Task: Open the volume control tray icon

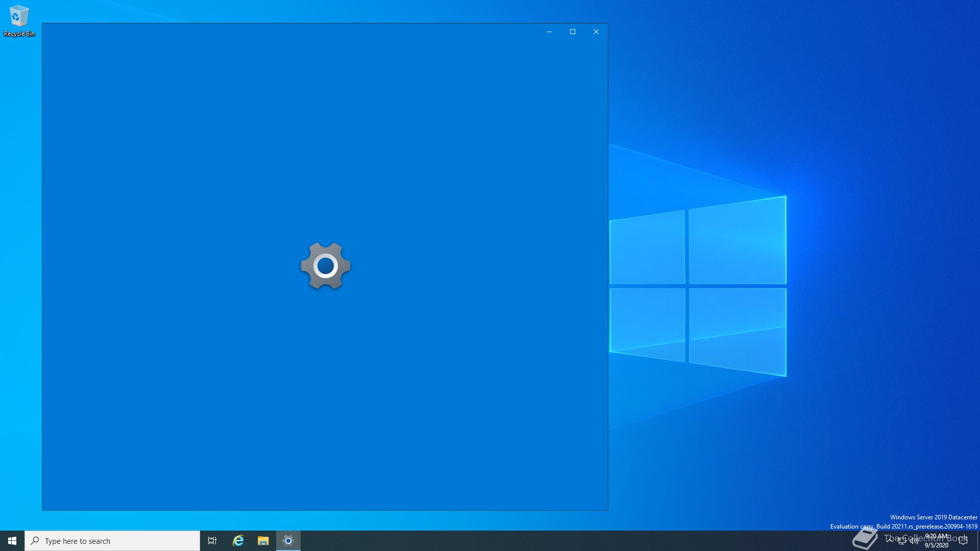Action: point(914,541)
